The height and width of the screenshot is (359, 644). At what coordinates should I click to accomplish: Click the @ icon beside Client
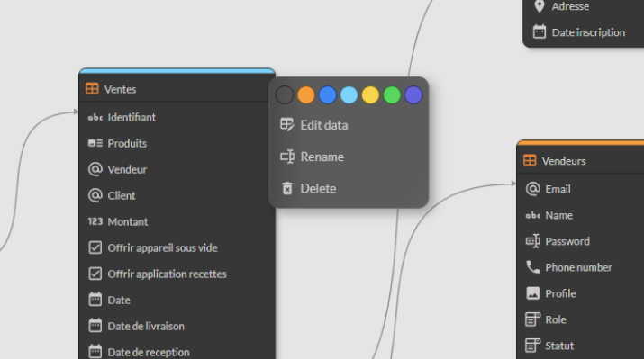pos(95,195)
